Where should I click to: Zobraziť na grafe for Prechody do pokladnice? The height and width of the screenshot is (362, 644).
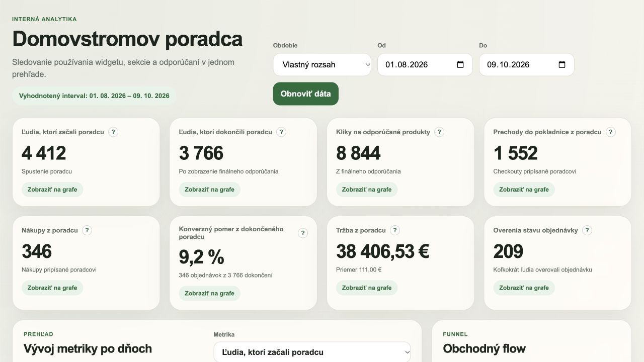click(x=524, y=190)
